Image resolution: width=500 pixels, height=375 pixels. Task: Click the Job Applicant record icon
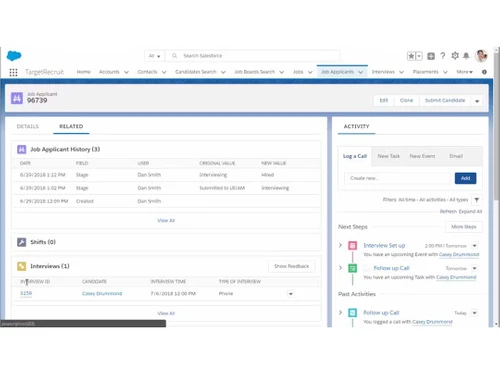pyautogui.click(x=17, y=98)
